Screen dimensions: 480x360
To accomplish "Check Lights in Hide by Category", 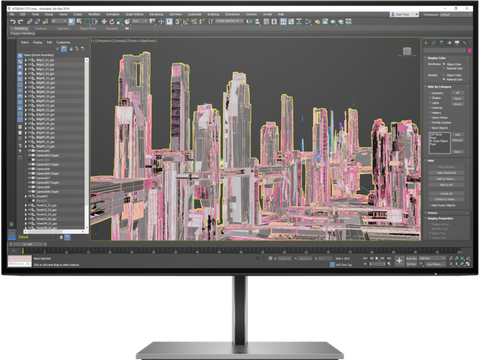I will click(430, 103).
